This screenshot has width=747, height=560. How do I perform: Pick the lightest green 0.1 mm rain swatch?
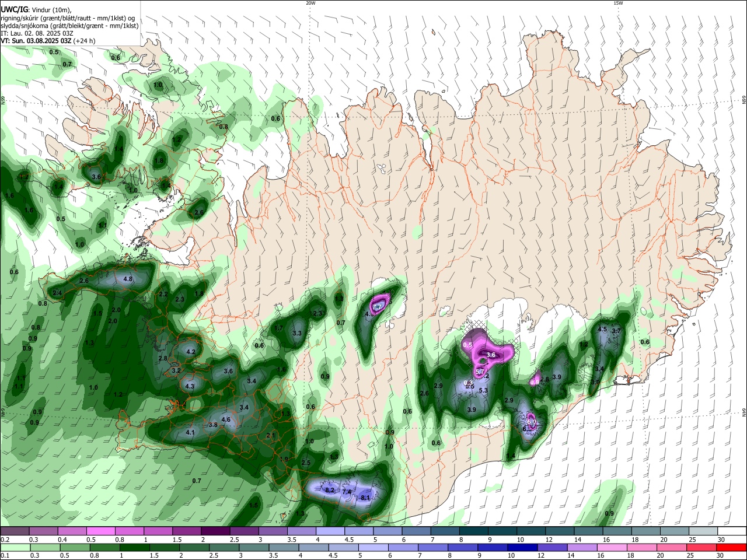click(x=15, y=547)
